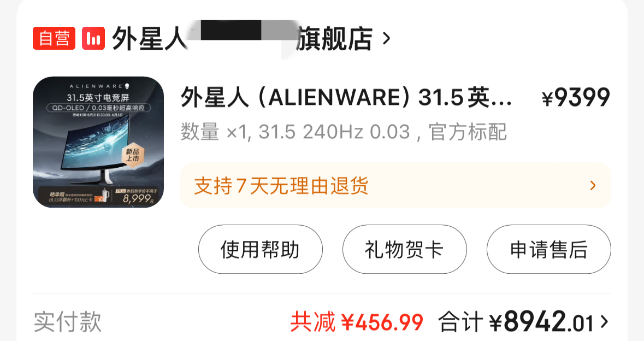The width and height of the screenshot is (644, 341).
Task: Click the ¥9399 item price
Action: (576, 98)
